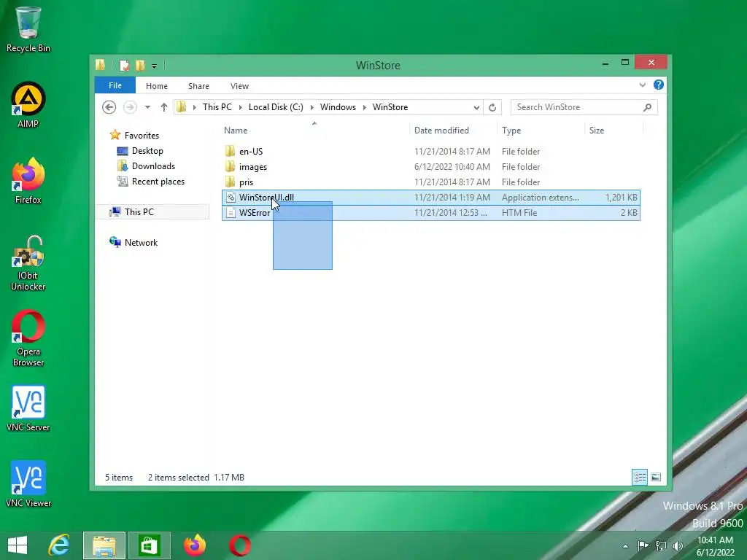747x560 pixels.
Task: Switch to the Home ribbon tab
Action: tap(157, 86)
